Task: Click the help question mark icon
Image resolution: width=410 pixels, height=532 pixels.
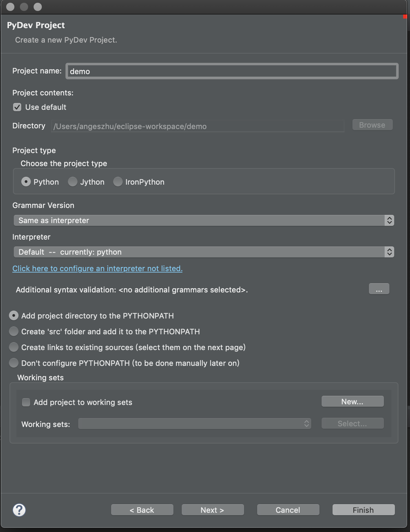Action: pyautogui.click(x=19, y=510)
